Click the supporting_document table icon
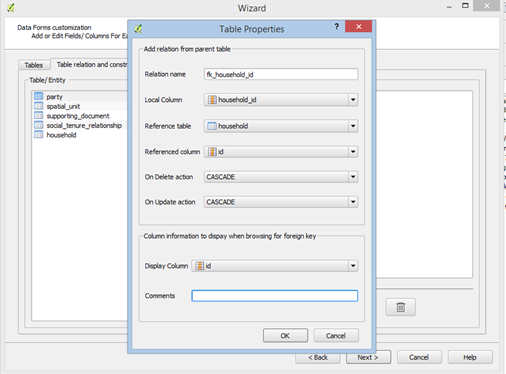This screenshot has width=506, height=374. click(x=39, y=116)
